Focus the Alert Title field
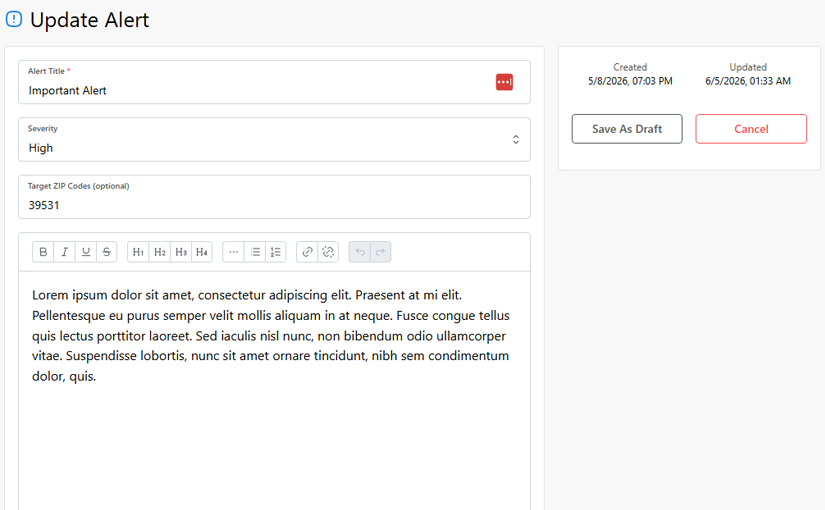This screenshot has height=510, width=825. tap(274, 82)
